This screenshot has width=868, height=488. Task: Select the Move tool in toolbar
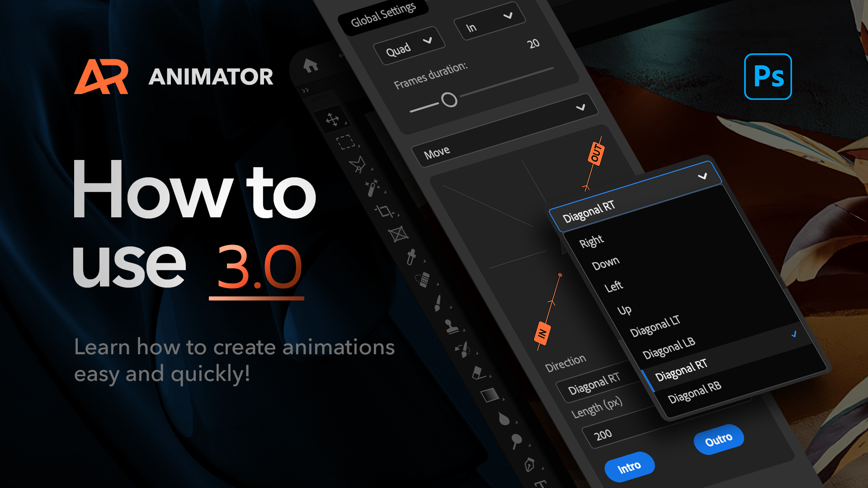tap(333, 118)
